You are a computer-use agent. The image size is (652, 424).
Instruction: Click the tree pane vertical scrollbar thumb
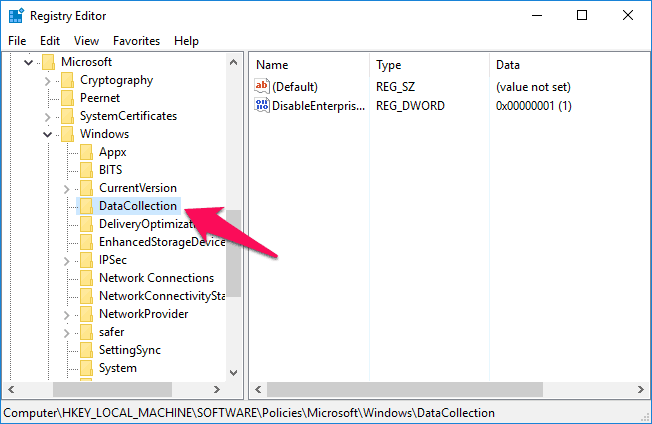click(x=234, y=253)
